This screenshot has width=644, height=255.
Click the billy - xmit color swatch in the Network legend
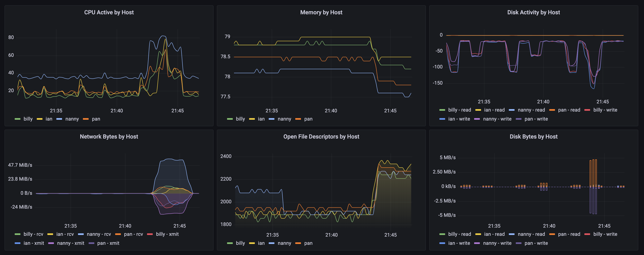150,234
